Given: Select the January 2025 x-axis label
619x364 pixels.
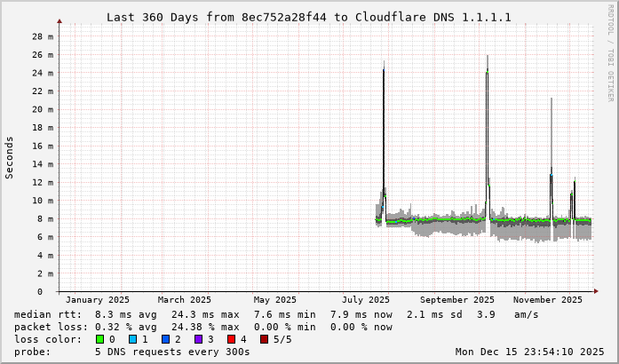Looking at the screenshot, I should pyautogui.click(x=98, y=300).
